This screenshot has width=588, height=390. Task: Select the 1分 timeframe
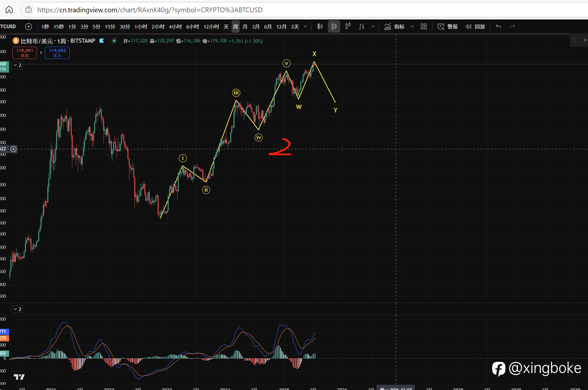(x=72, y=27)
